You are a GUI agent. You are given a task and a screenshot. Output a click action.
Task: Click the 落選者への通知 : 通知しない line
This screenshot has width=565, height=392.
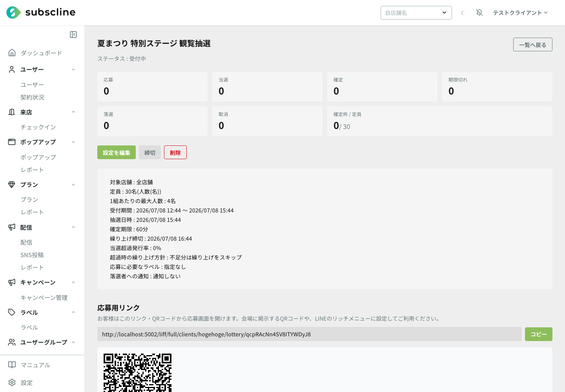point(145,276)
